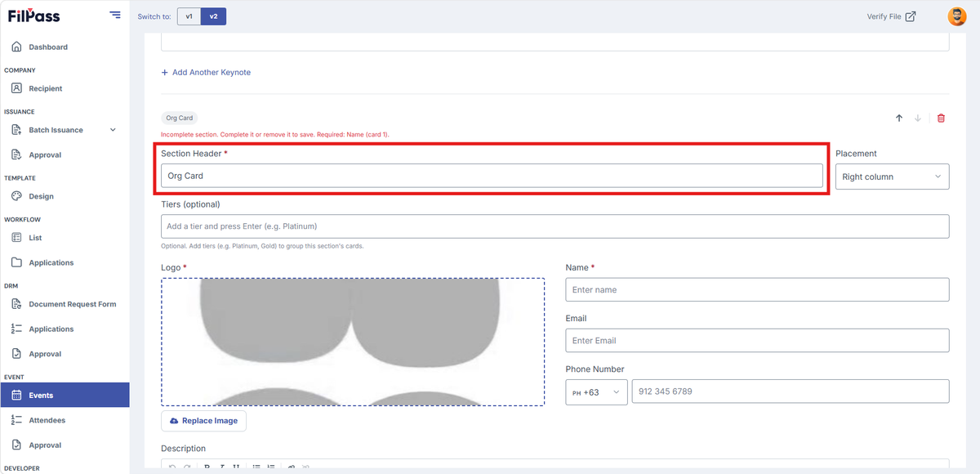
Task: Delete the Org Card section via trash icon
Action: point(941,118)
